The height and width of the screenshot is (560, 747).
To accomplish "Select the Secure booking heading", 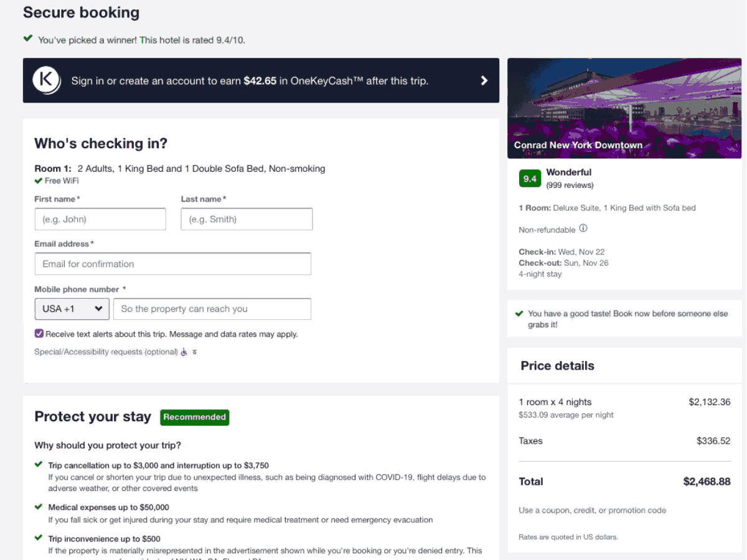I will [81, 12].
